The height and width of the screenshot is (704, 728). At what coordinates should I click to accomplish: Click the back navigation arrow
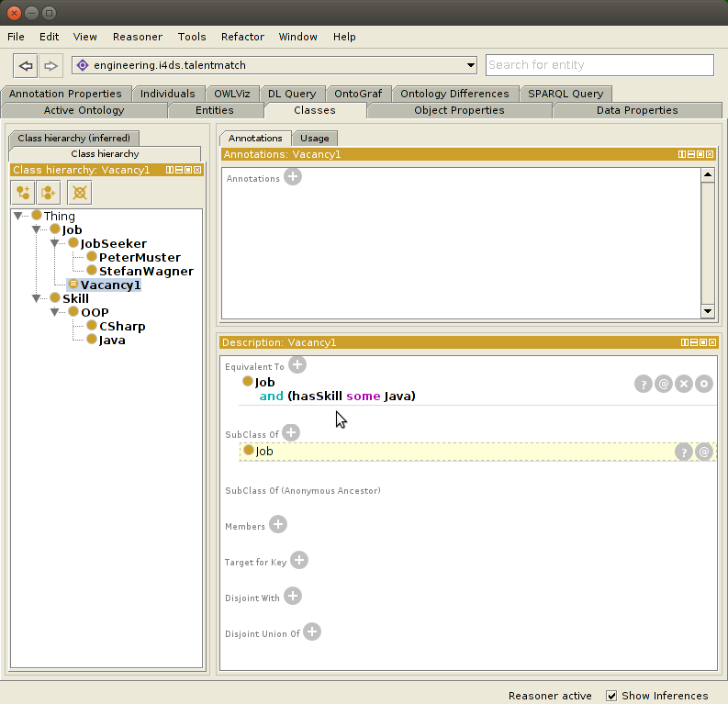27,65
